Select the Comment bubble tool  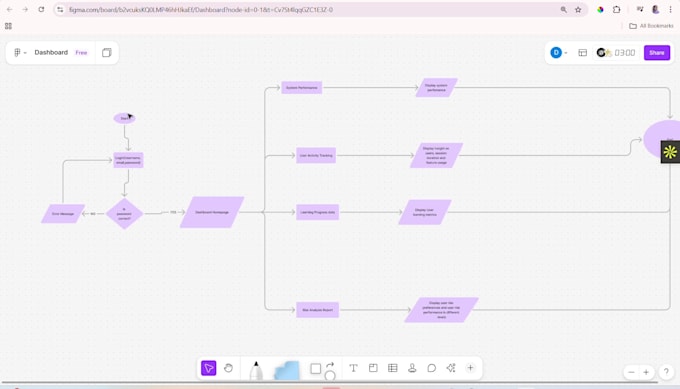(x=432, y=368)
